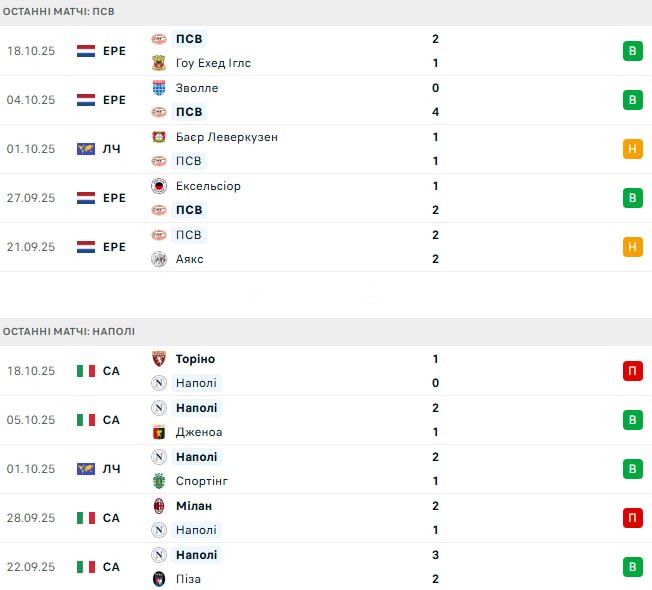Click the Ajax club crest
Viewport: 652px width, 590px height.
point(159,259)
